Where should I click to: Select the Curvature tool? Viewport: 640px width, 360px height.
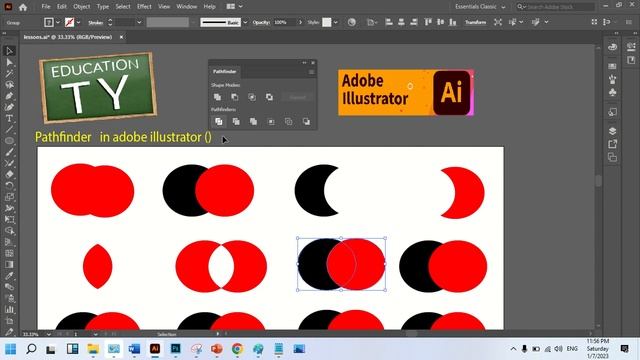pos(9,107)
